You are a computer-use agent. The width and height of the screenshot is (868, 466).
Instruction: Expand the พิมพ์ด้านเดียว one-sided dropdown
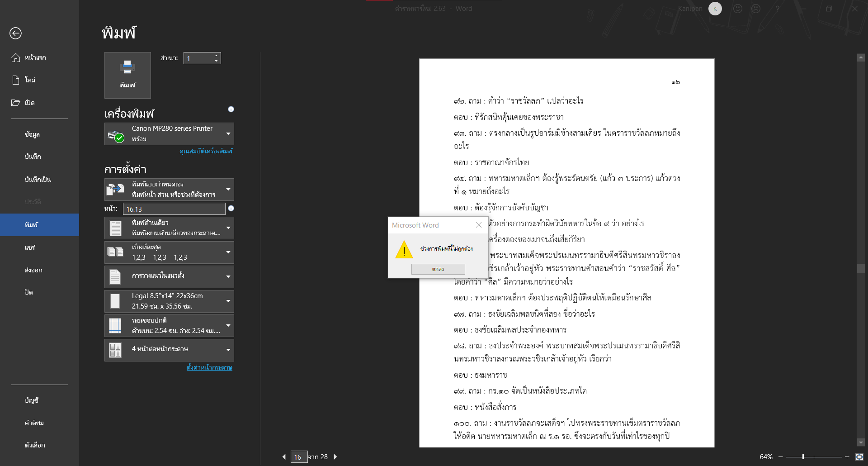click(x=169, y=228)
